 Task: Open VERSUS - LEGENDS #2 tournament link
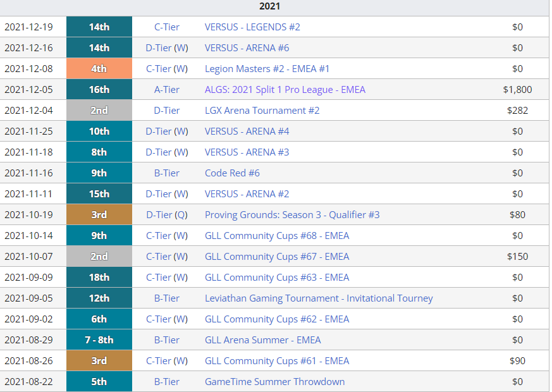click(252, 27)
